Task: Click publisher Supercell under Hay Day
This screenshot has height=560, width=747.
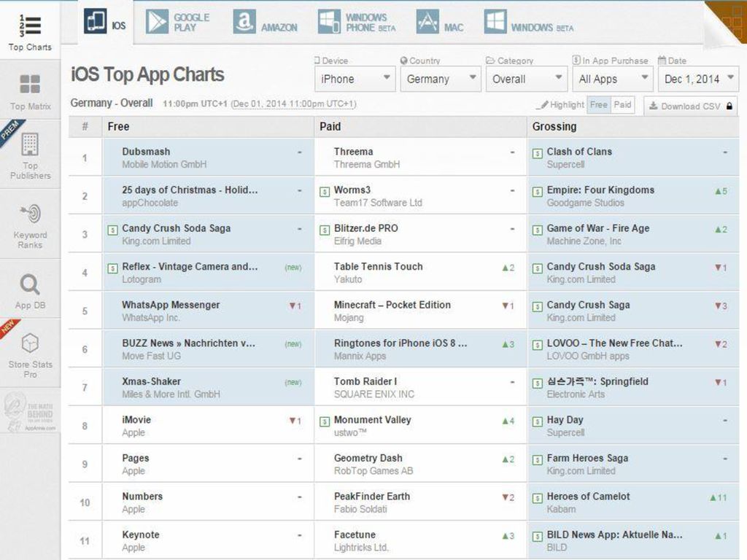Action: point(565,433)
